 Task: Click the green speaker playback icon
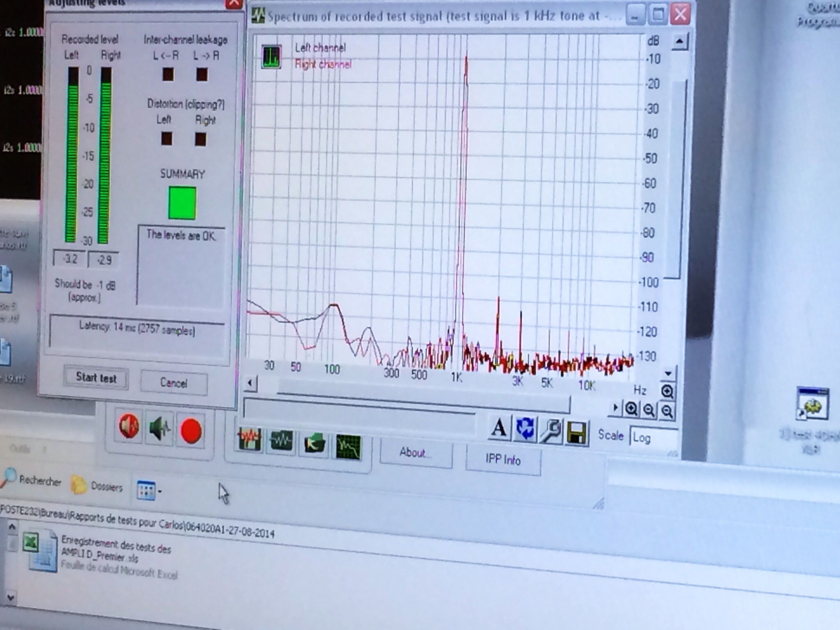[x=160, y=429]
